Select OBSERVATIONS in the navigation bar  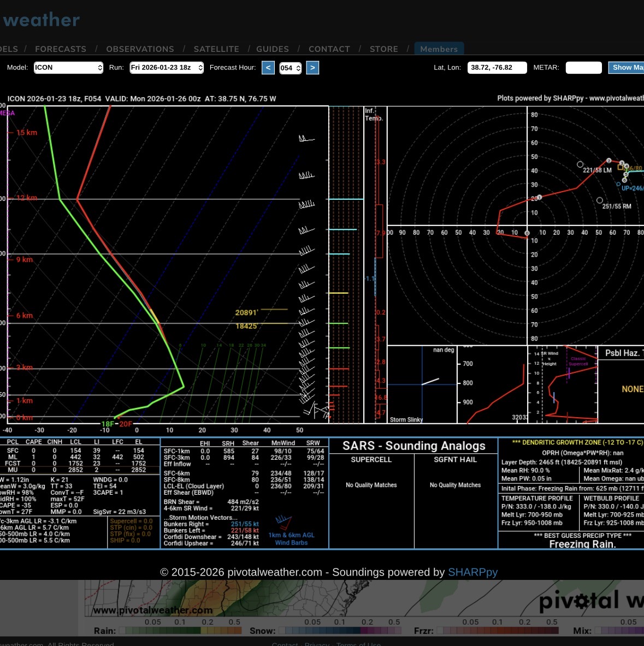coord(140,49)
